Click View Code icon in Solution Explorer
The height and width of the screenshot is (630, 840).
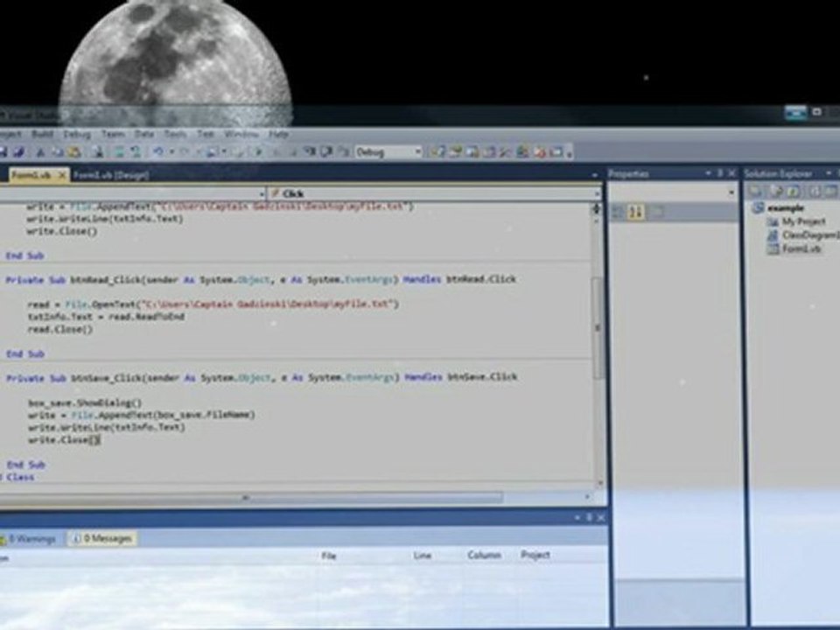coord(815,192)
